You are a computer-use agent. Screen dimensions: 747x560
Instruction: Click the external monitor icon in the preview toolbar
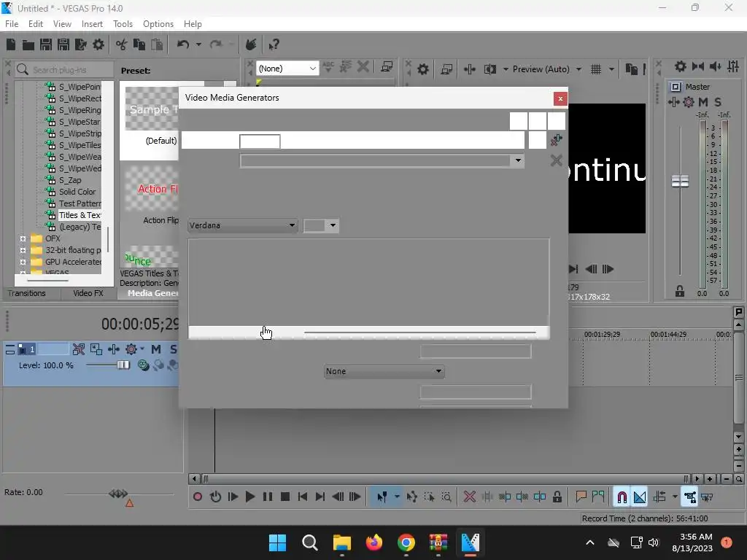click(447, 69)
